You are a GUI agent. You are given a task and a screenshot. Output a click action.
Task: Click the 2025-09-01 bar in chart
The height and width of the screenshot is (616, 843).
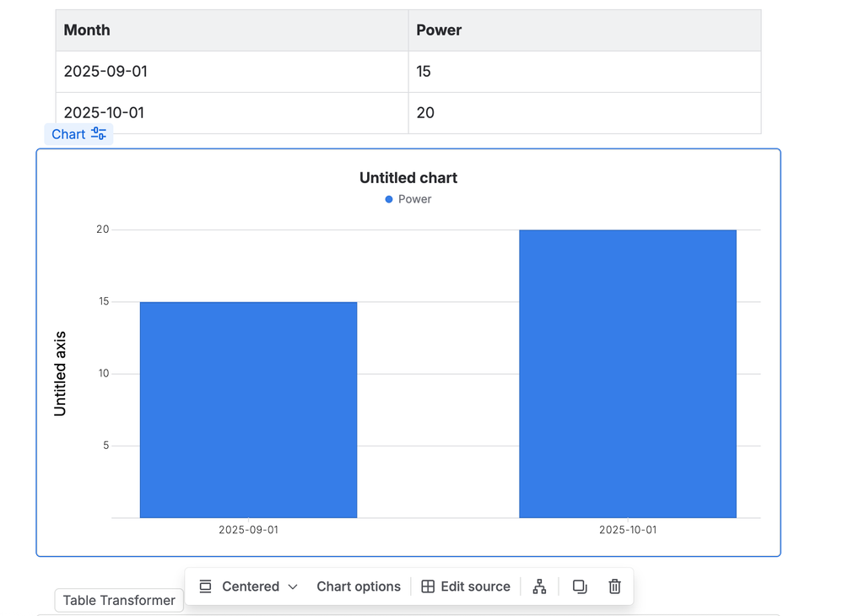(x=248, y=409)
